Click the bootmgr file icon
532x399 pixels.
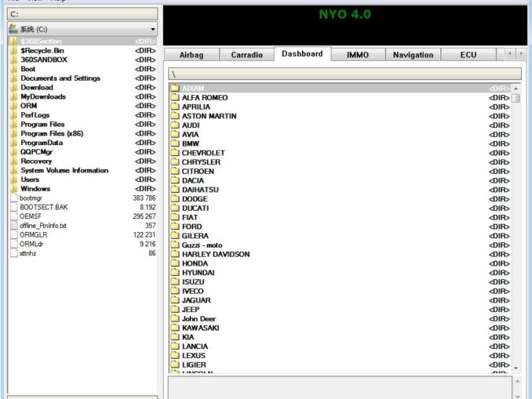14,198
